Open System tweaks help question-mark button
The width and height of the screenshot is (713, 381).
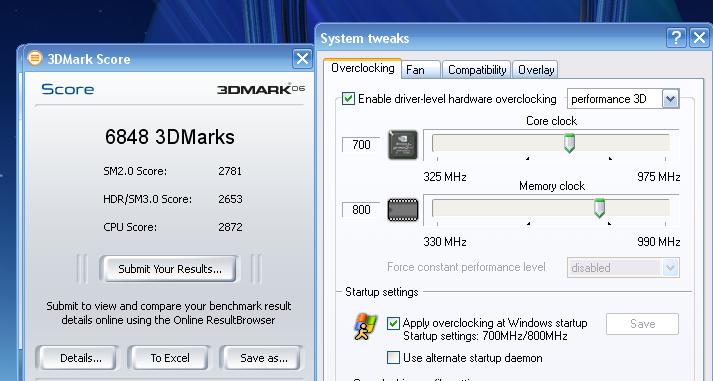coord(676,38)
